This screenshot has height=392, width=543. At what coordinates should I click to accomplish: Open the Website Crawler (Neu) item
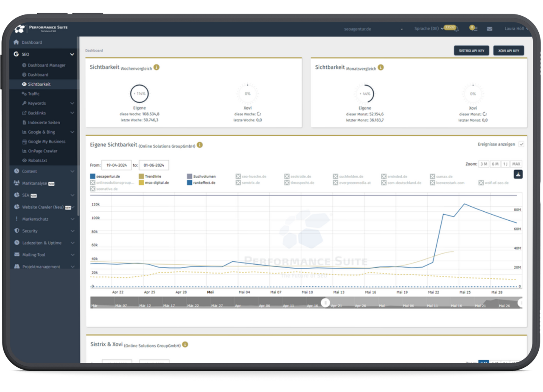click(x=44, y=207)
